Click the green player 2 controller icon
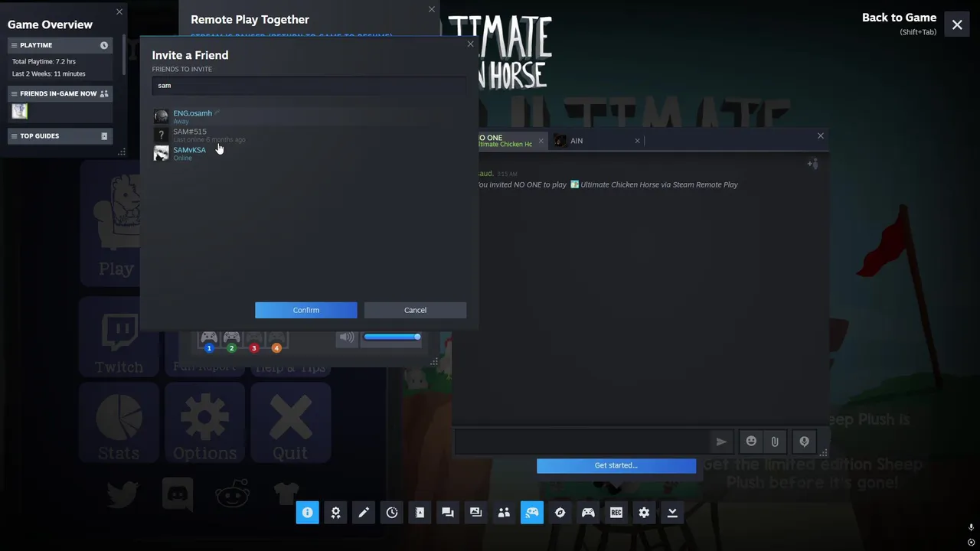Image resolution: width=980 pixels, height=551 pixels. (231, 341)
